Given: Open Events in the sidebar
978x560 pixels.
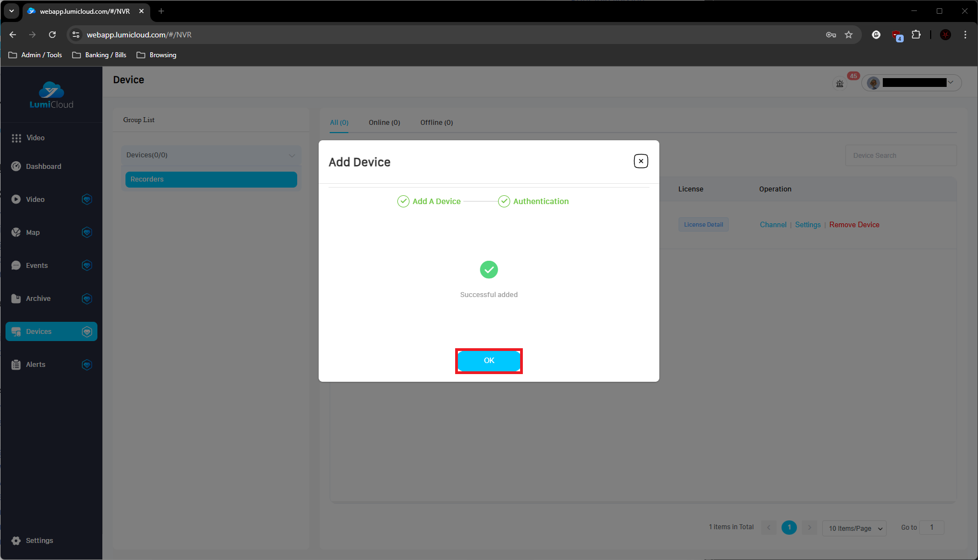Looking at the screenshot, I should (x=37, y=266).
